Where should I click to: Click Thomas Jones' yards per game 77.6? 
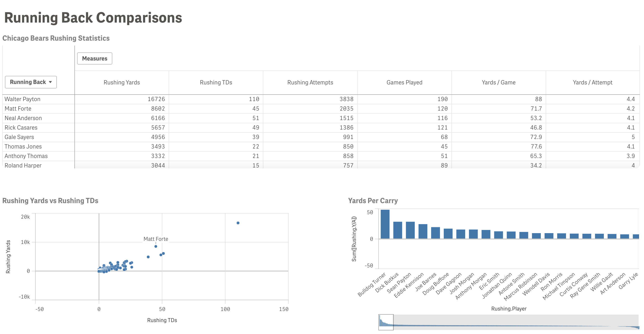tap(536, 147)
